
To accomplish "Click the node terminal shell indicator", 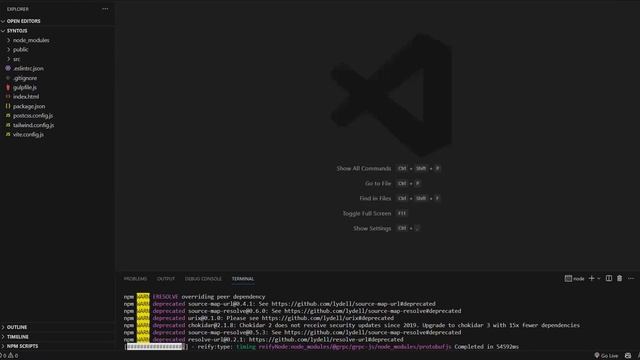I will coord(575,279).
